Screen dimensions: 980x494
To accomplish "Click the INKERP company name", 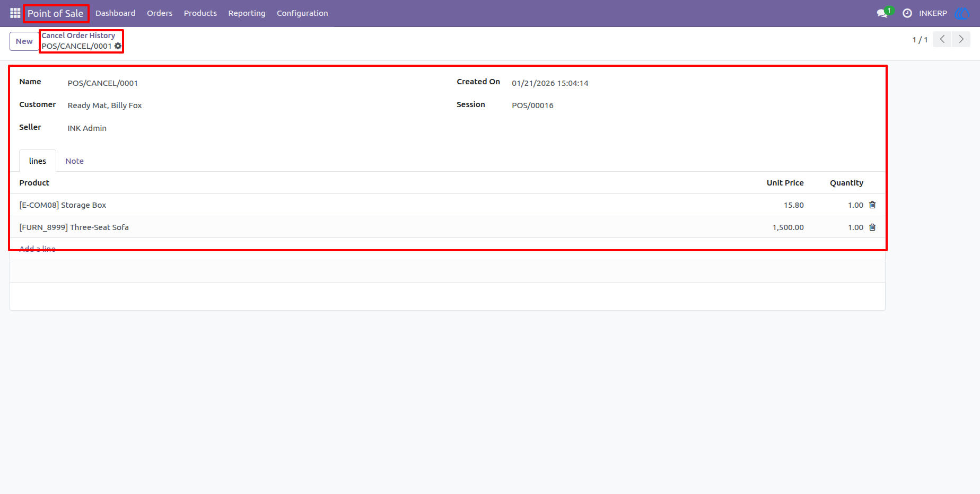I will click(x=933, y=13).
